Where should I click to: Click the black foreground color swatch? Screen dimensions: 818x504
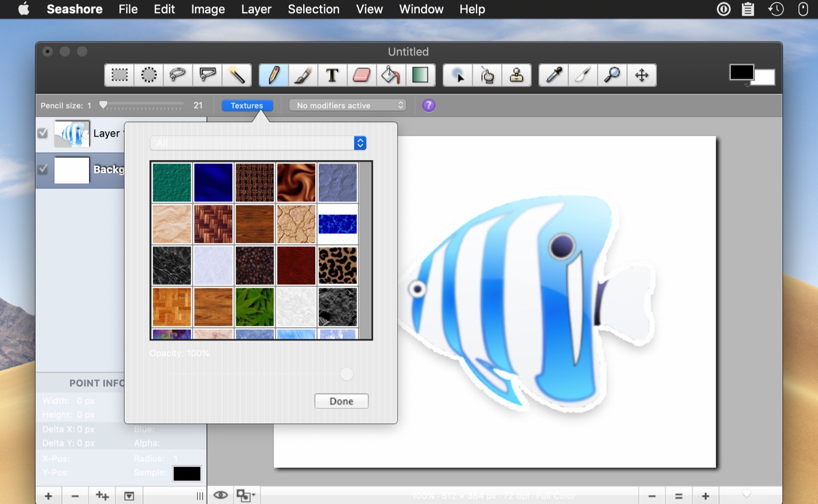(742, 72)
